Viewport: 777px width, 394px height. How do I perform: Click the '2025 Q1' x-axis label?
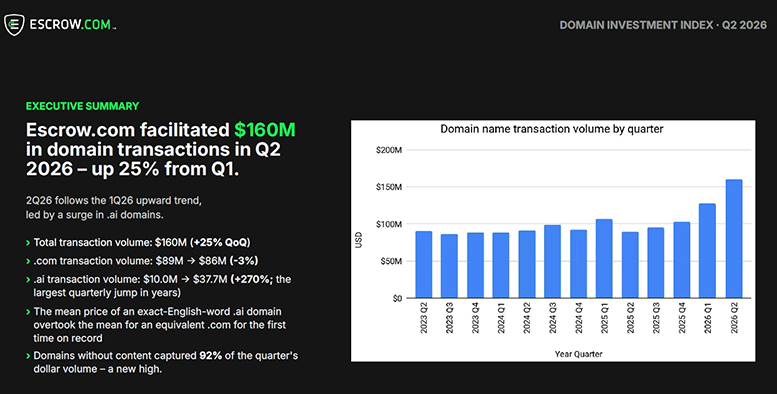[605, 318]
